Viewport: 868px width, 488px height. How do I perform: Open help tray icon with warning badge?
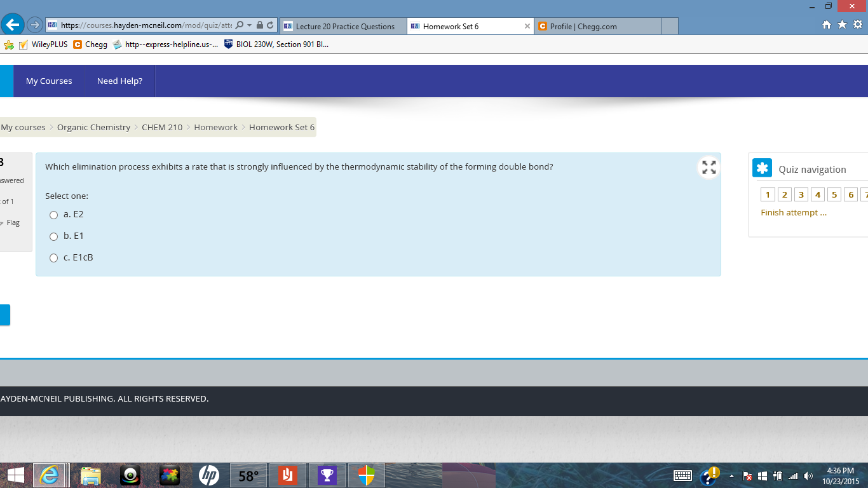click(709, 476)
